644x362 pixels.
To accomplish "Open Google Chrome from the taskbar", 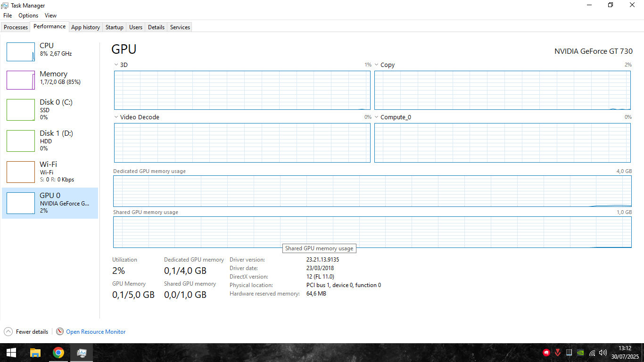I will click(58, 353).
